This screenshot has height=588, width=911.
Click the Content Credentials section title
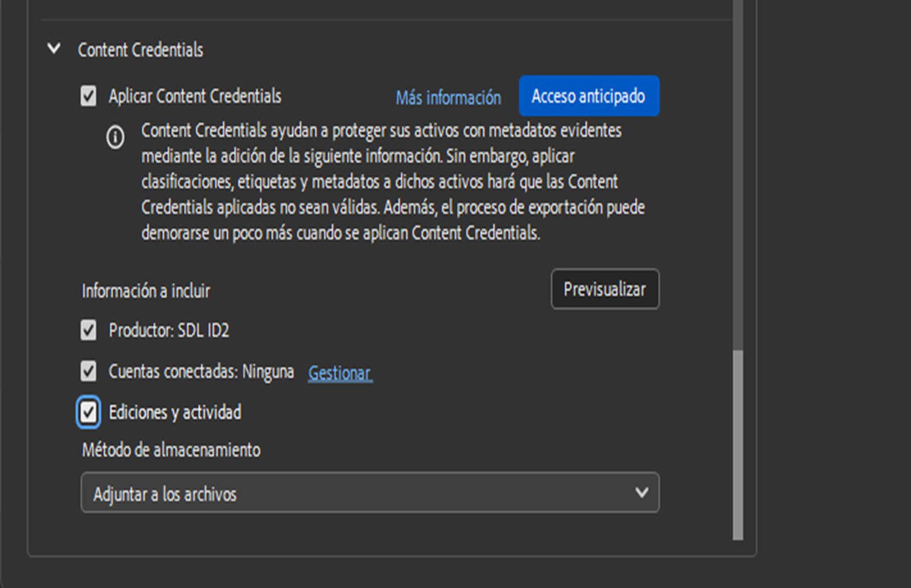tap(140, 50)
